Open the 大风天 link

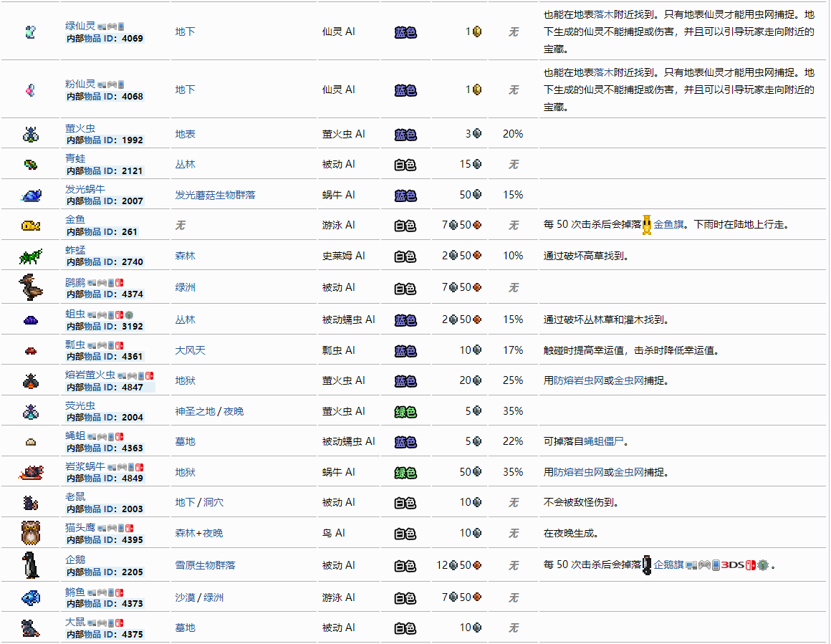tap(190, 350)
